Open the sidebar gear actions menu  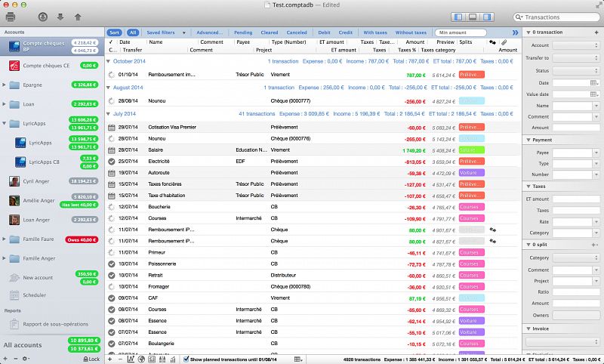pos(25,359)
